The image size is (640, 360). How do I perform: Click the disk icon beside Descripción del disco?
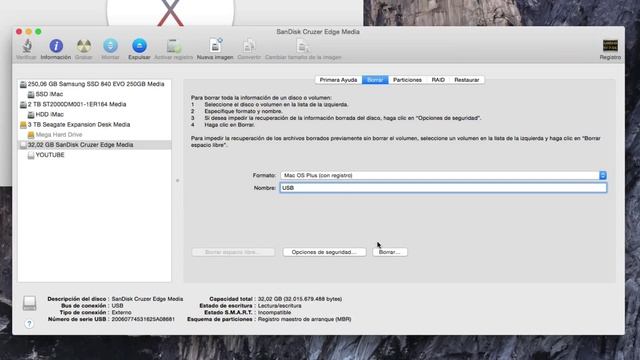pyautogui.click(x=29, y=303)
